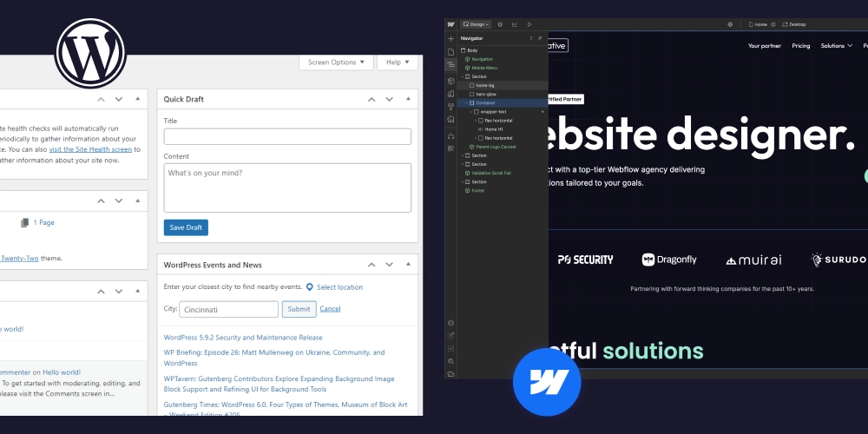868x434 pixels.
Task: Open the Apps grid icon in sidebar
Action: click(x=450, y=148)
